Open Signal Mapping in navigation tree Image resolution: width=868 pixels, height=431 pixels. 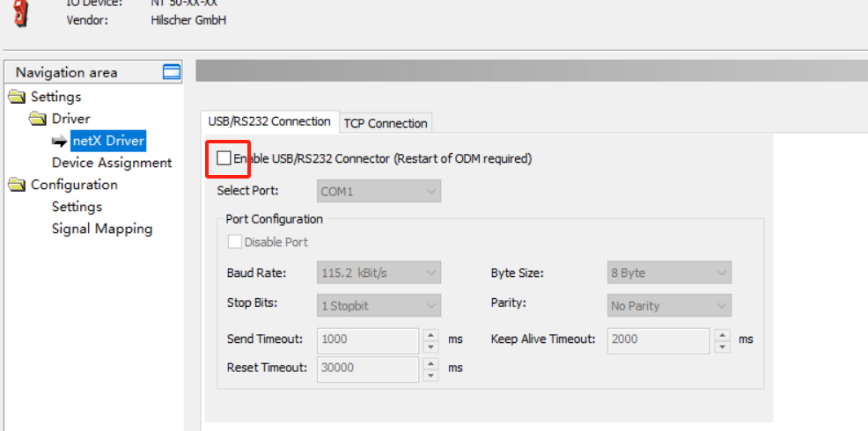pos(102,229)
